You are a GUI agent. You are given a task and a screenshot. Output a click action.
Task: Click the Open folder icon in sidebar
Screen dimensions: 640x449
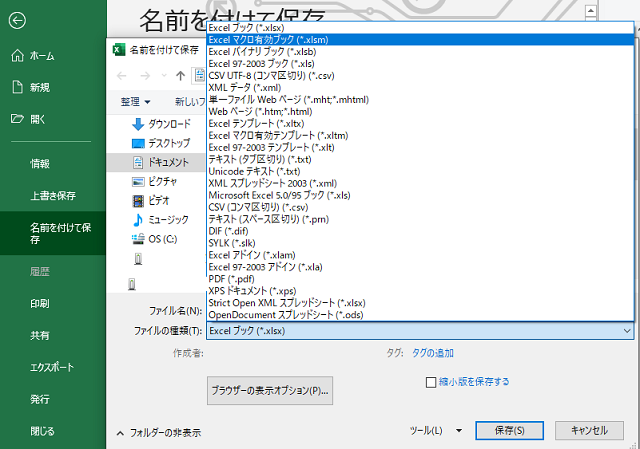click(17, 119)
